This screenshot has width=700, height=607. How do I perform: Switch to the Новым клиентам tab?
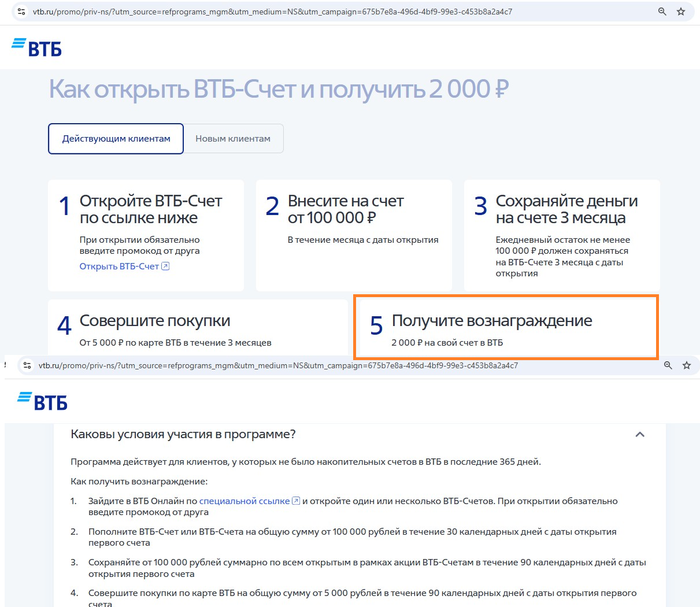coord(233,139)
